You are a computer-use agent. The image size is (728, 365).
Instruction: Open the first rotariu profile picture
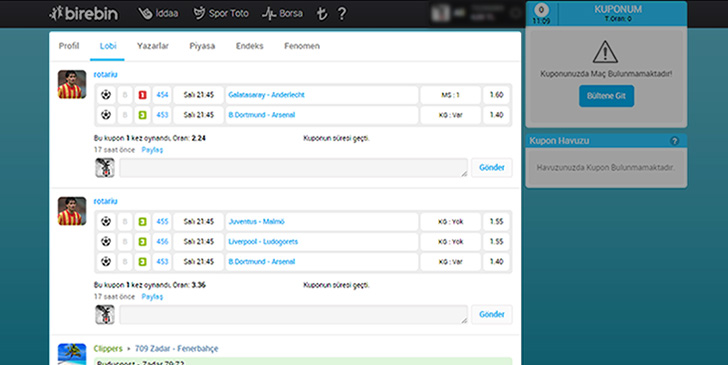pos(72,85)
